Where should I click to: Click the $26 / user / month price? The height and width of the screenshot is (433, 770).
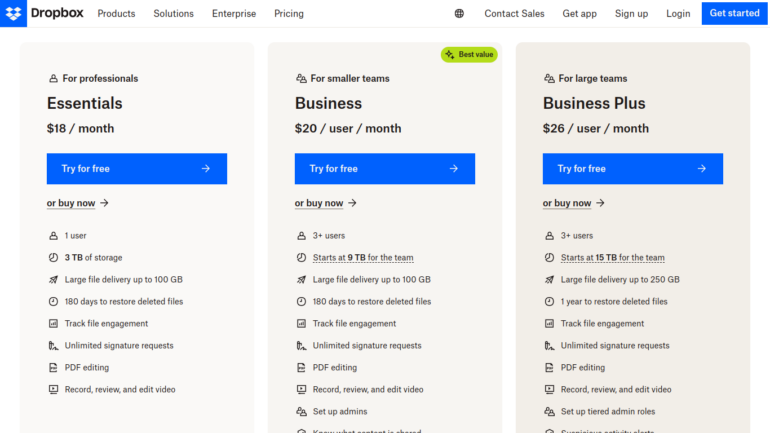tap(596, 129)
